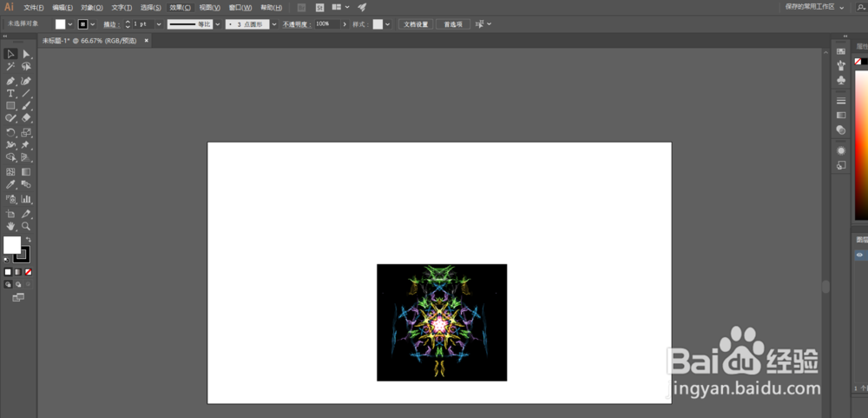
Task: Open Adobe Stock (St) button
Action: [320, 8]
